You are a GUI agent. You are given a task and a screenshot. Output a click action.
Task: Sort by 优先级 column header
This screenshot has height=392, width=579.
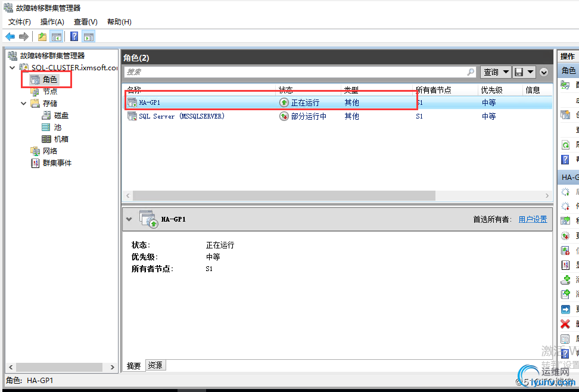pos(500,90)
